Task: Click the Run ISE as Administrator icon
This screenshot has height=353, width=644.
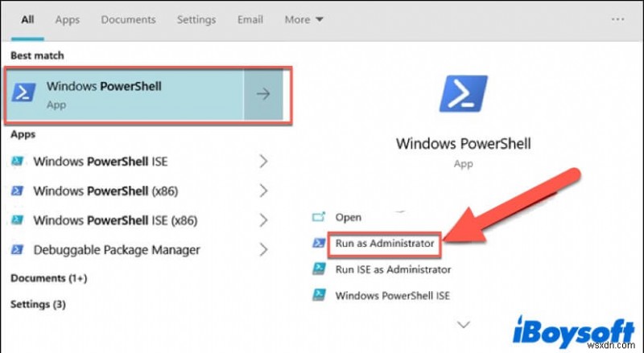Action: (x=319, y=269)
